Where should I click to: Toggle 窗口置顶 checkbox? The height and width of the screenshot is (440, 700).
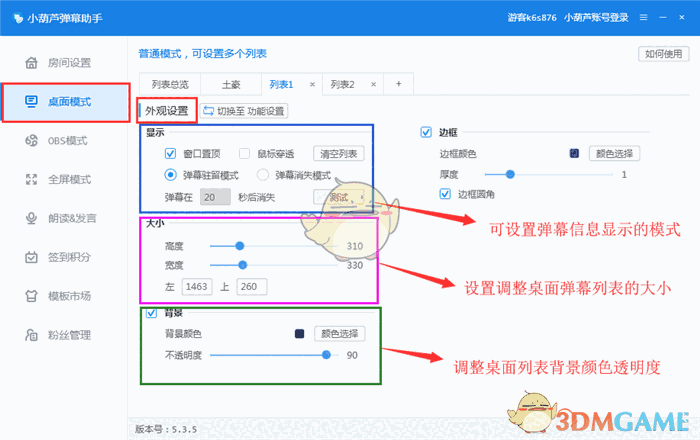point(170,154)
